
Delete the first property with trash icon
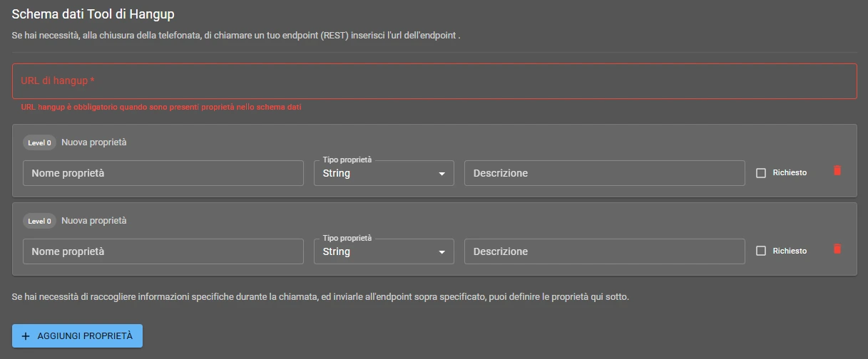[x=837, y=171]
